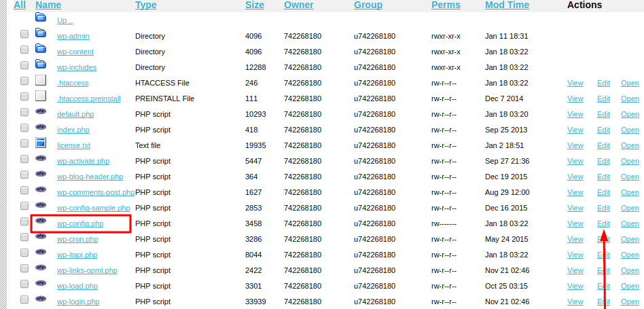Click the PHP icon beside wp-config.php
644x309 pixels.
point(41,221)
